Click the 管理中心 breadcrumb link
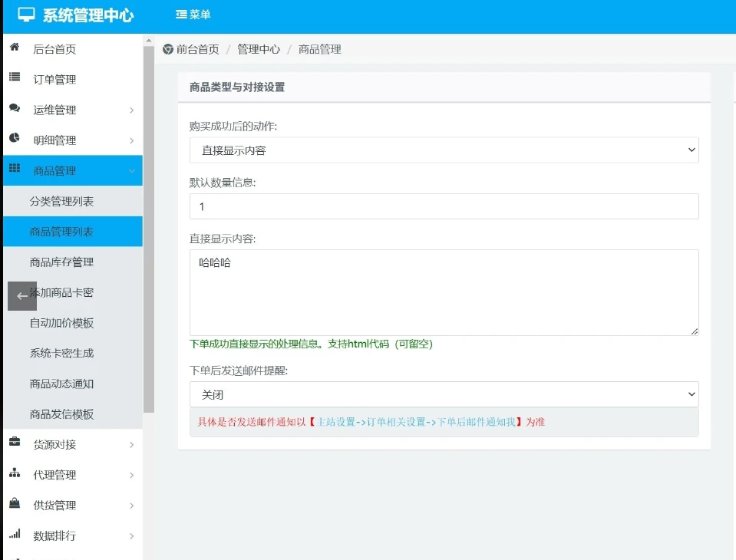 [x=259, y=49]
